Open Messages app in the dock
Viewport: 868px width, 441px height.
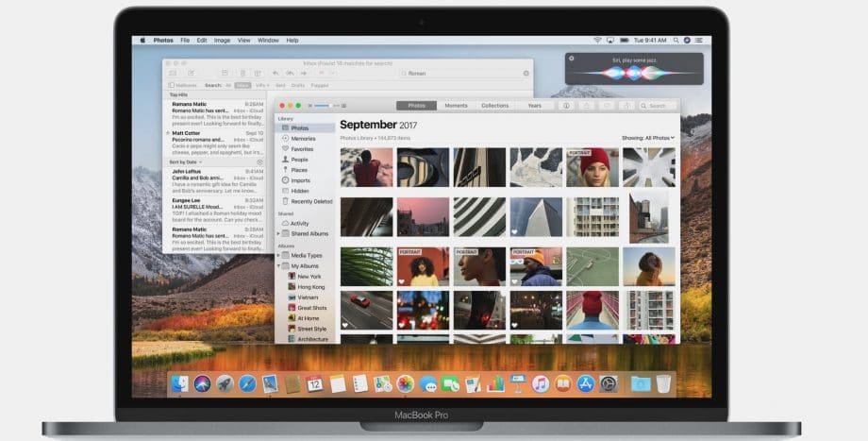[x=428, y=383]
